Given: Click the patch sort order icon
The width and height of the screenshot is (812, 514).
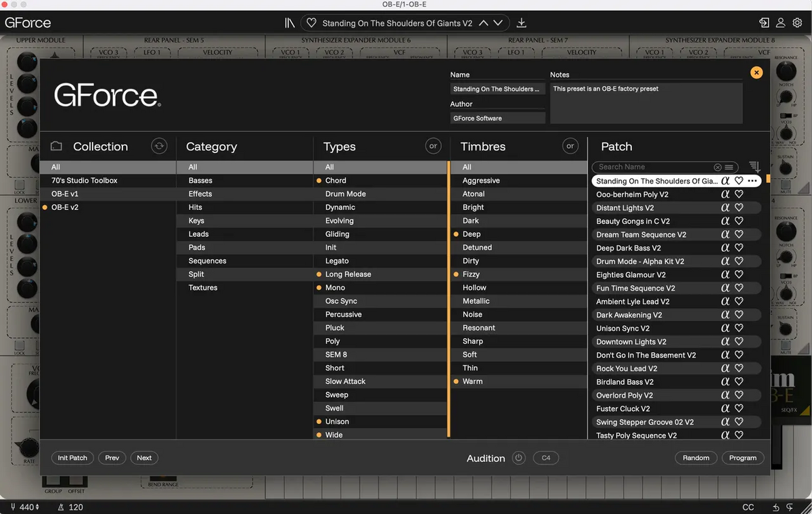Looking at the screenshot, I should tap(754, 167).
